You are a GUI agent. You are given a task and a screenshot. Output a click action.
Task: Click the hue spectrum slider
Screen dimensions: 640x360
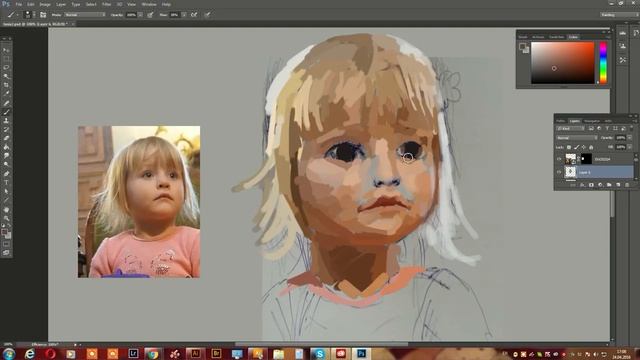603,63
